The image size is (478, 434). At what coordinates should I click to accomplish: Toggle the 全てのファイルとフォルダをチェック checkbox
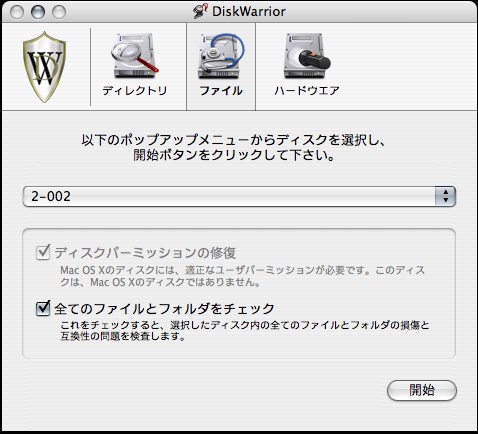[43, 308]
